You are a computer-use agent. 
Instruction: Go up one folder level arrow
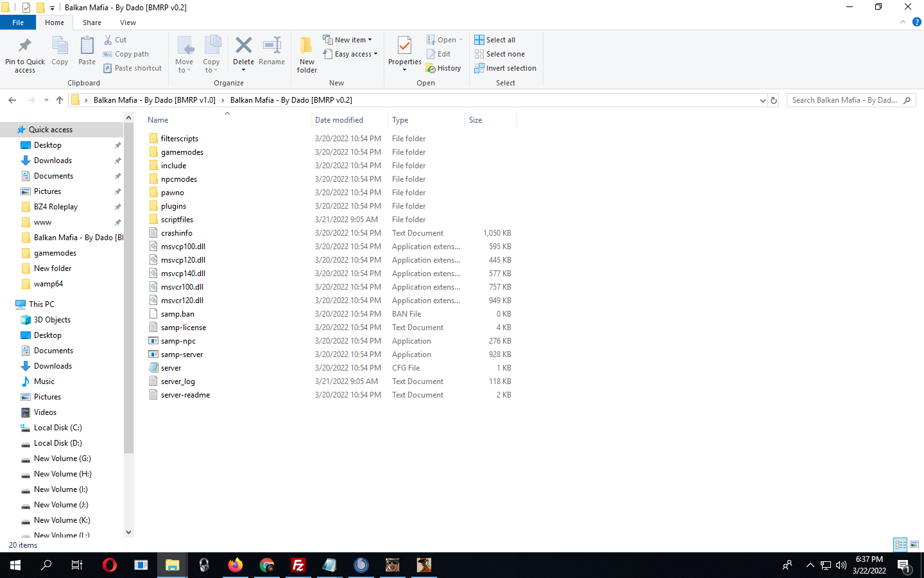pos(60,100)
